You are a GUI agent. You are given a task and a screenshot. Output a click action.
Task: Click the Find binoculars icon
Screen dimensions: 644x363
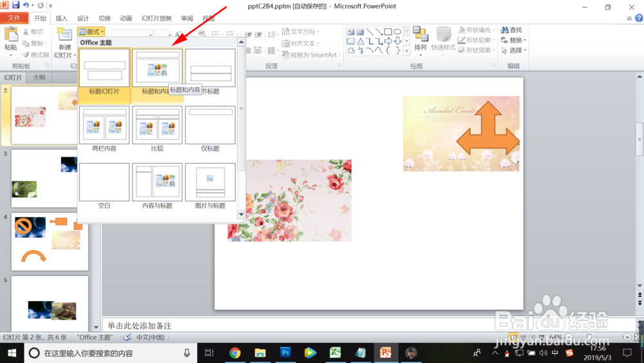tap(505, 30)
